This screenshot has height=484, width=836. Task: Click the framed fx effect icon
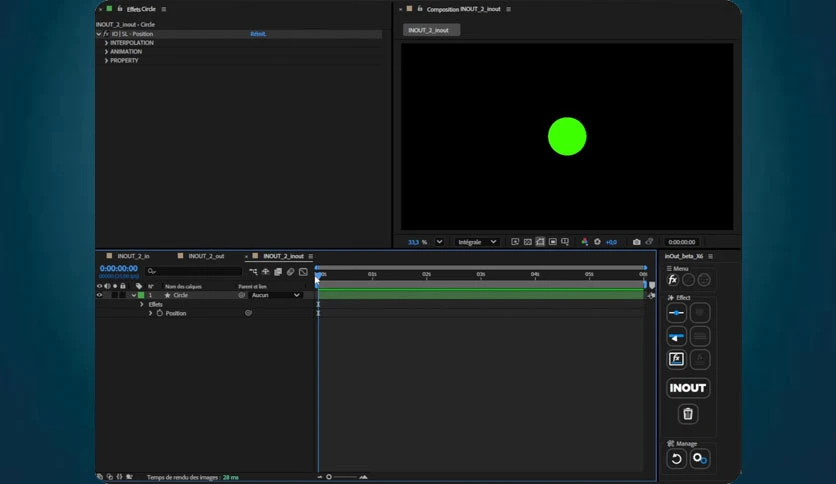676,359
